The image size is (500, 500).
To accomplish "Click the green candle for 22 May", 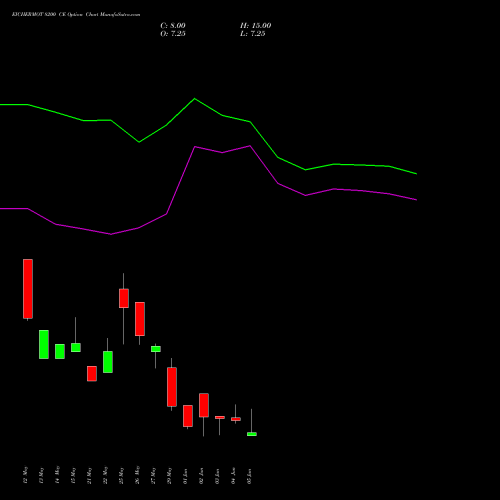I will coord(108,362).
